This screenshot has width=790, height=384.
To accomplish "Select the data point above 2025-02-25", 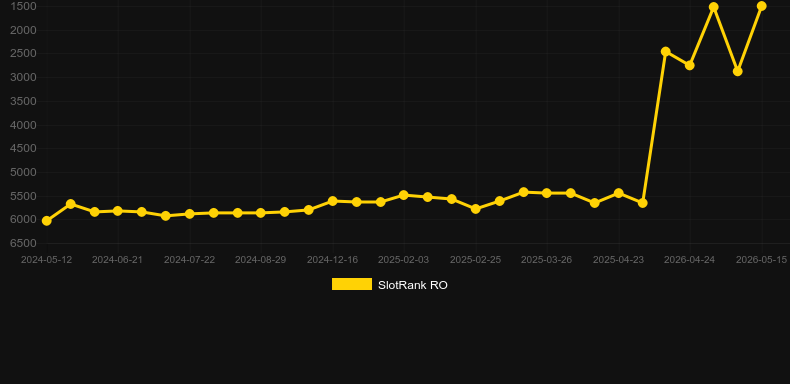I will (x=476, y=208).
